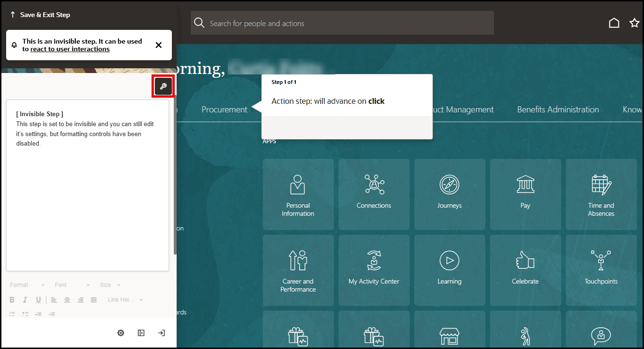
Task: Open favorites star icon
Action: (x=635, y=23)
